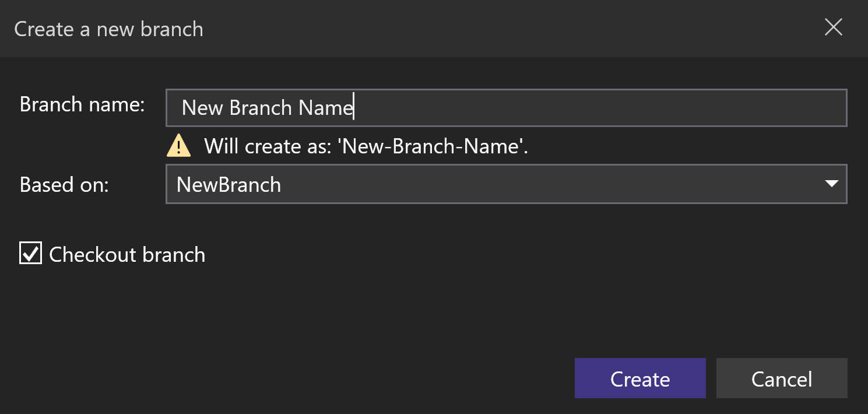
Task: Select the Checkout branch label text
Action: (127, 254)
